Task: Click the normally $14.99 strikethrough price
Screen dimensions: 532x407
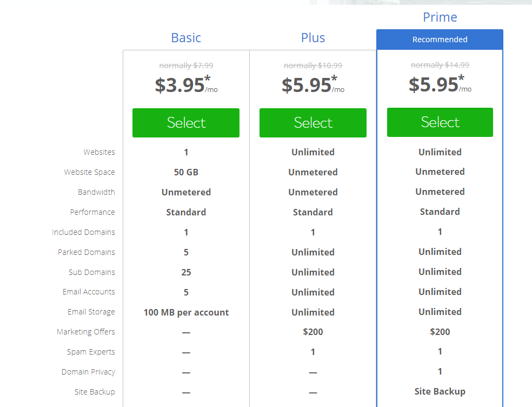Action: click(x=440, y=65)
